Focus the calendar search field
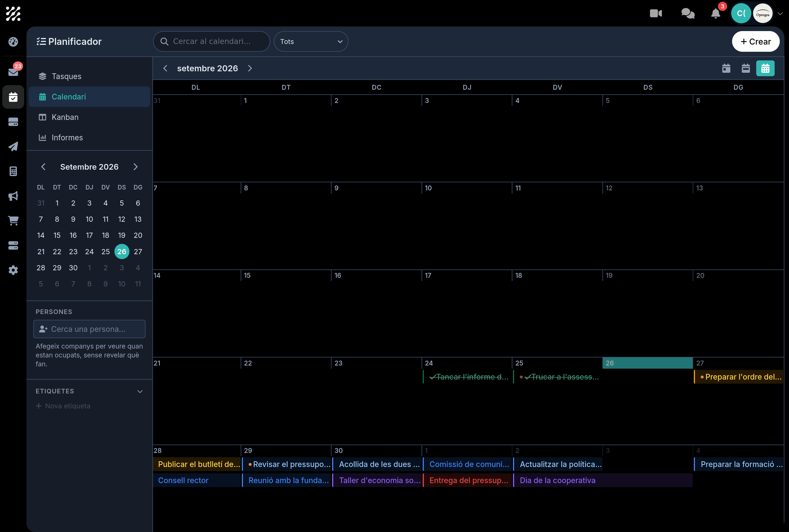 tap(211, 41)
